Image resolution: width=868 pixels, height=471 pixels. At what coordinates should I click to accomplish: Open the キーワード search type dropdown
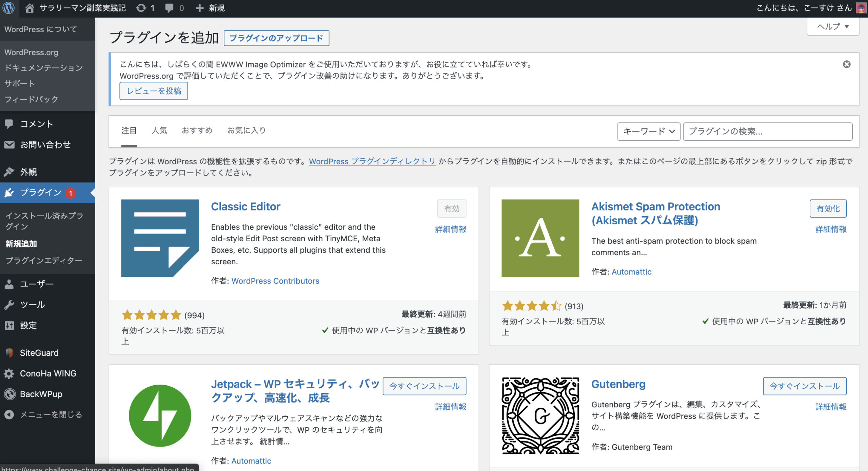(x=648, y=131)
